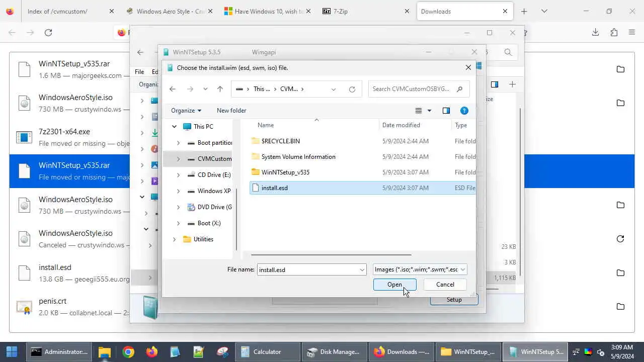This screenshot has width=644, height=362.
Task: Open the Images file type filter dropdown
Action: (x=420, y=269)
